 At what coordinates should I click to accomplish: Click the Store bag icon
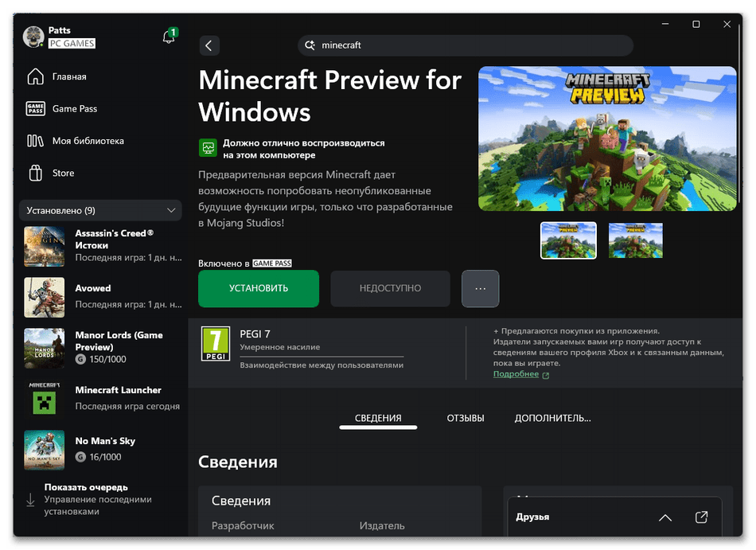pyautogui.click(x=35, y=173)
